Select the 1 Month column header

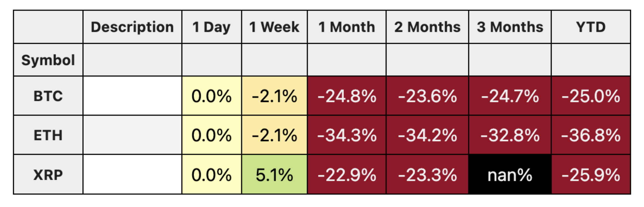coord(346,27)
